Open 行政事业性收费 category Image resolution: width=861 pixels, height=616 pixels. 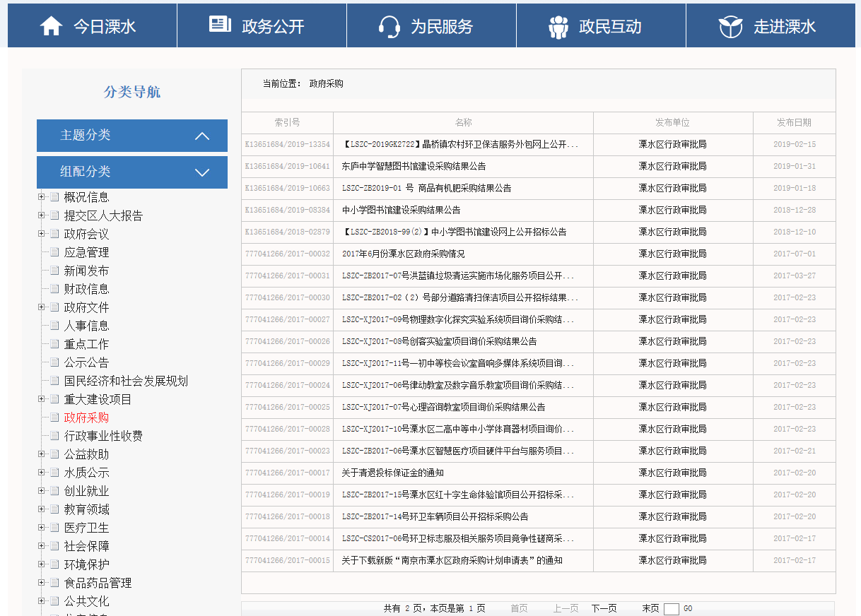point(103,436)
